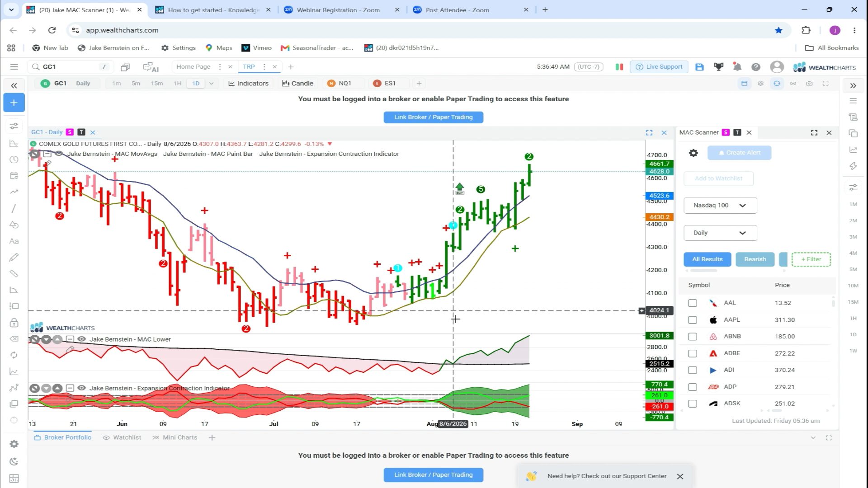Click the chart screenshot camera icon
Screen dimensions: 868x488
pyautogui.click(x=809, y=83)
